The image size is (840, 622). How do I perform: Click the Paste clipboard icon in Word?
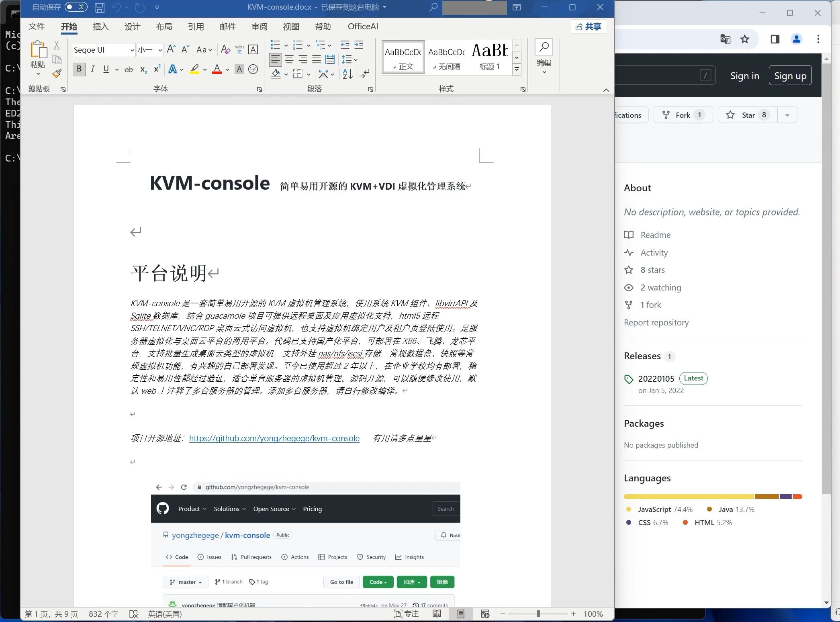(x=38, y=49)
